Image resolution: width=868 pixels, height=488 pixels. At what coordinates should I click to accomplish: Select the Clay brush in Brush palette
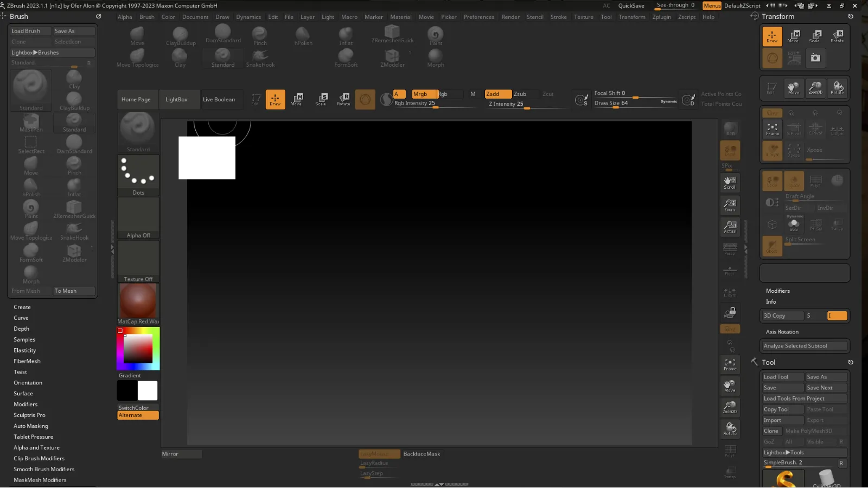coord(74,79)
